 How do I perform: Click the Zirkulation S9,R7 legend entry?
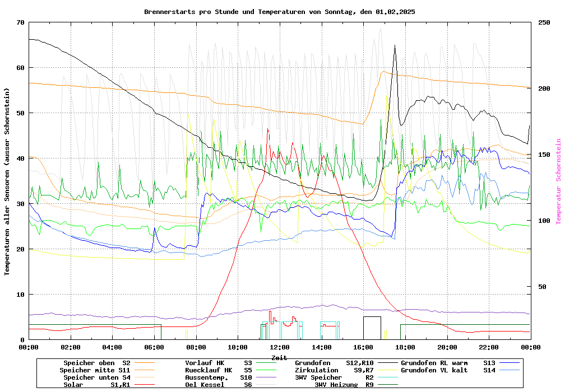(x=334, y=370)
